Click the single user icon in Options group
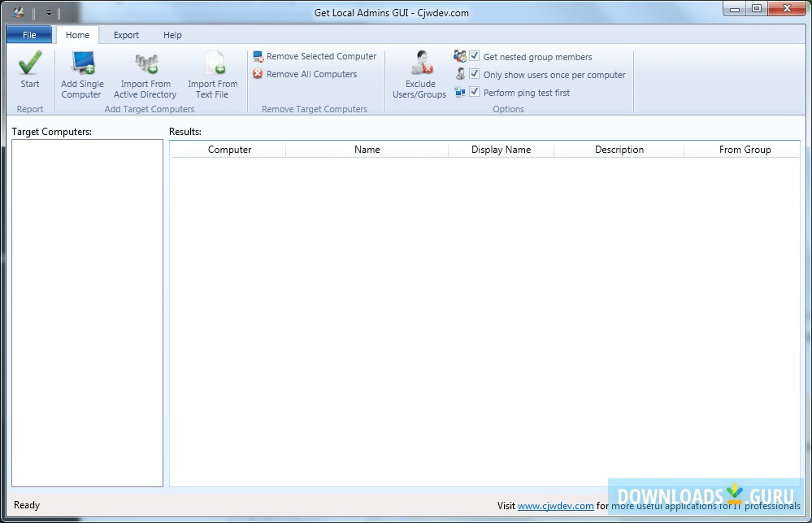This screenshot has width=812, height=523. (460, 74)
